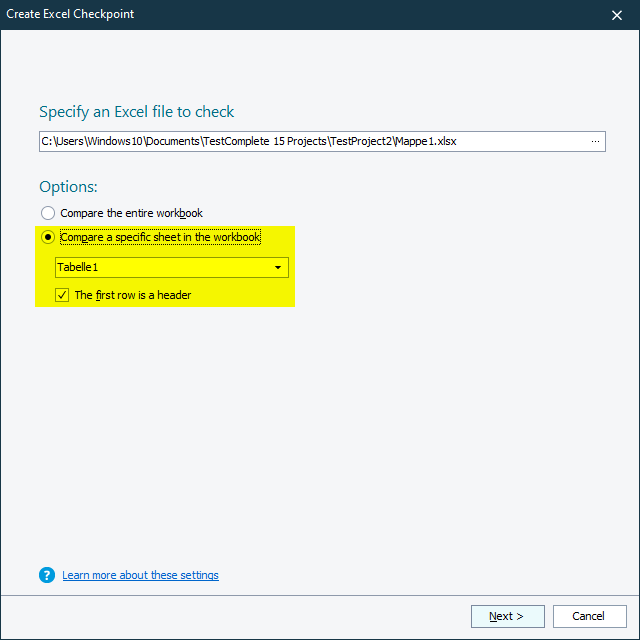Viewport: 640px width, 640px height.
Task: Select the "Compare the entire workbook" radio button
Action: 48,213
